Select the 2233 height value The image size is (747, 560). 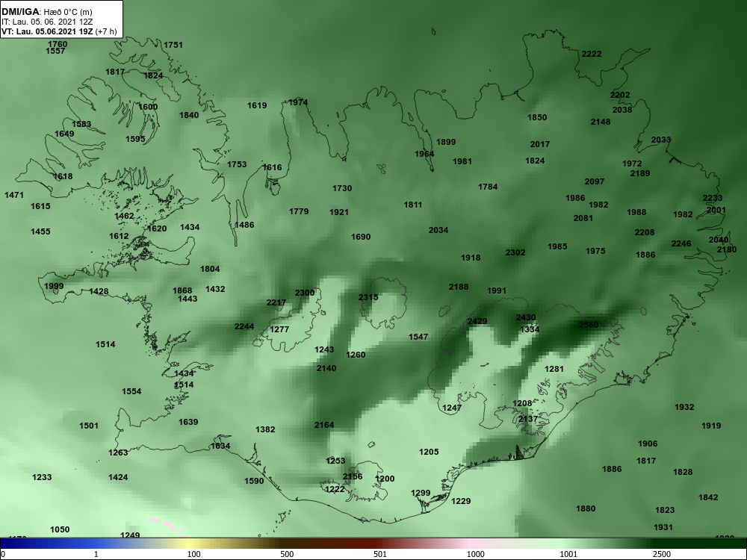pyautogui.click(x=713, y=199)
